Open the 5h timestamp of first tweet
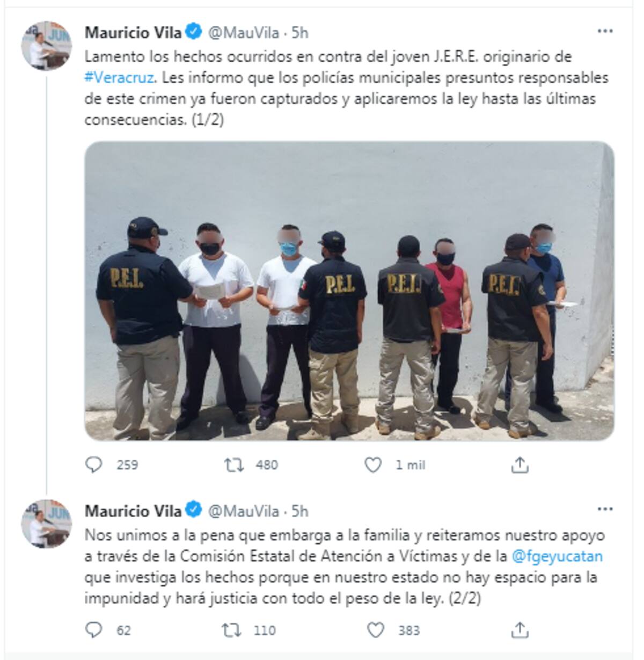Screen dimensions: 644x660 click(300, 33)
